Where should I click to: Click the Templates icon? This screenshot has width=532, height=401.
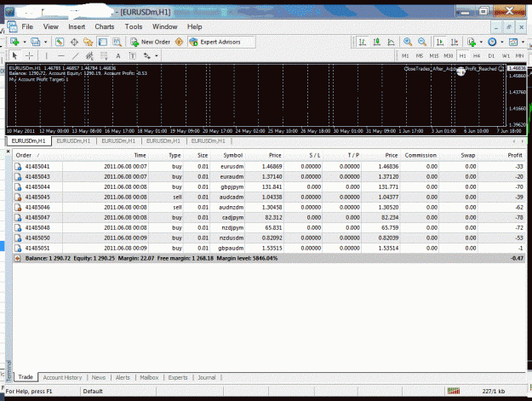[x=513, y=42]
